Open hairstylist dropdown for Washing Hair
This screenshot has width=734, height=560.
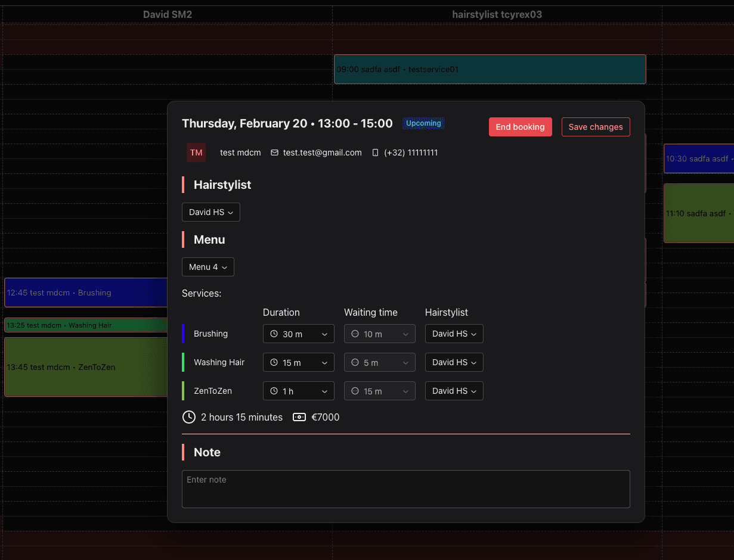[x=454, y=362]
